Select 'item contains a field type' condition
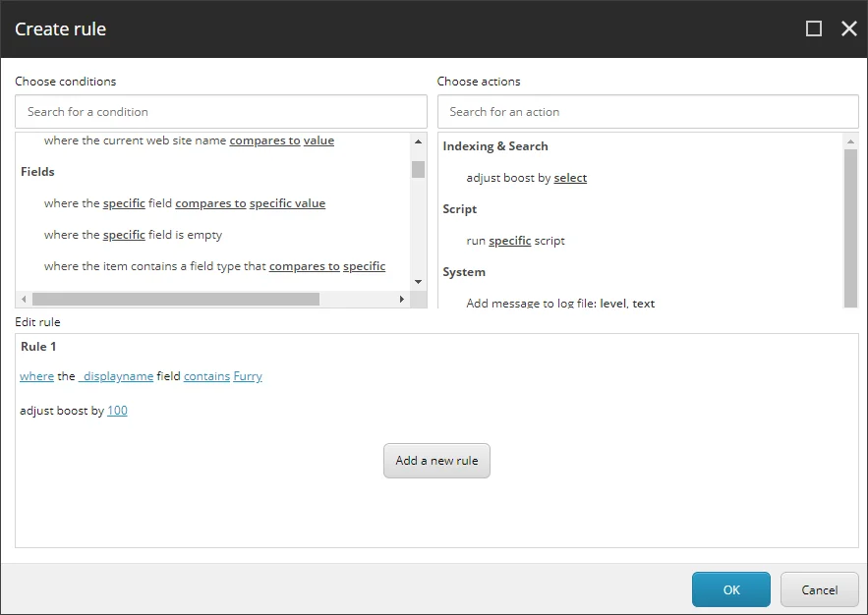Viewport: 868px width, 615px height. [x=214, y=266]
